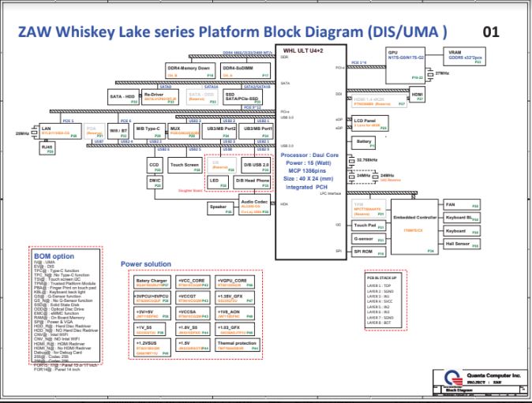Click the Re-Driver block
The height and width of the screenshot is (403, 532).
click(160, 97)
